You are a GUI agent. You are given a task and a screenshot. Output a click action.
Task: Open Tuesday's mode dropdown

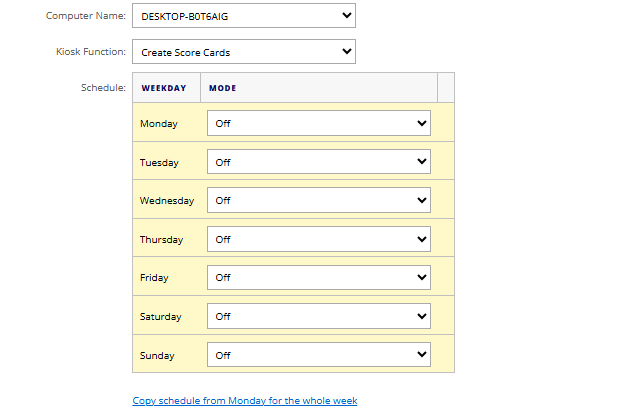318,162
